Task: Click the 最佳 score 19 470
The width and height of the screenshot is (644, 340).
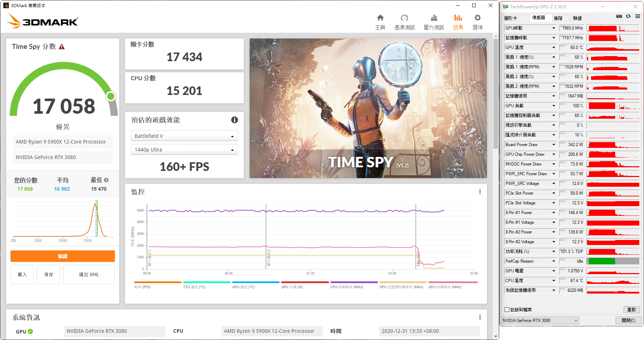Action: click(x=99, y=189)
